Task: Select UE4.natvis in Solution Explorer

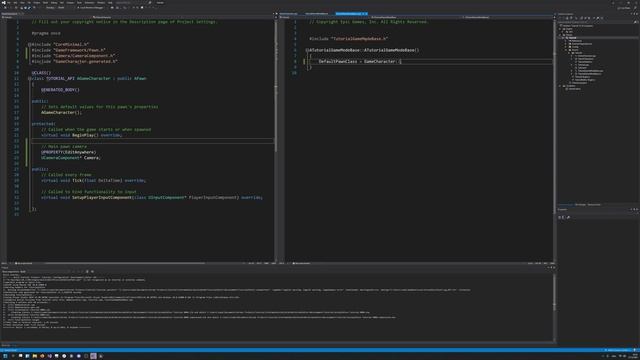Action: (x=574, y=89)
